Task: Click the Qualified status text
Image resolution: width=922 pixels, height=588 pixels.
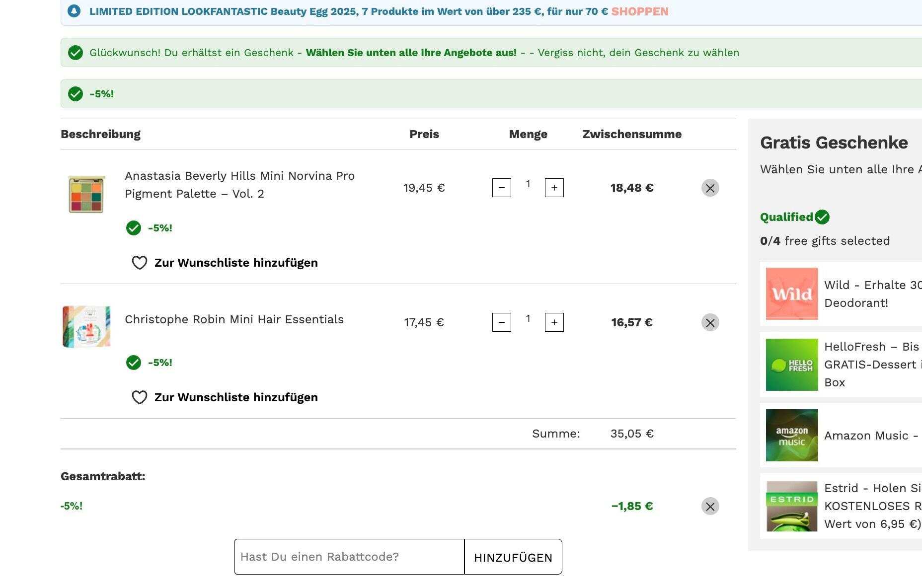Action: pyautogui.click(x=786, y=217)
